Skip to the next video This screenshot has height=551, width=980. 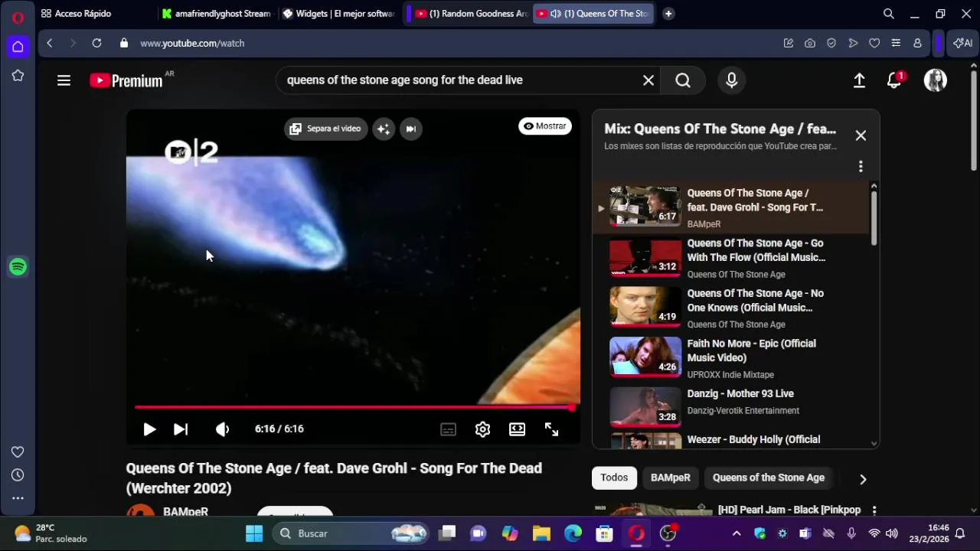click(x=181, y=429)
